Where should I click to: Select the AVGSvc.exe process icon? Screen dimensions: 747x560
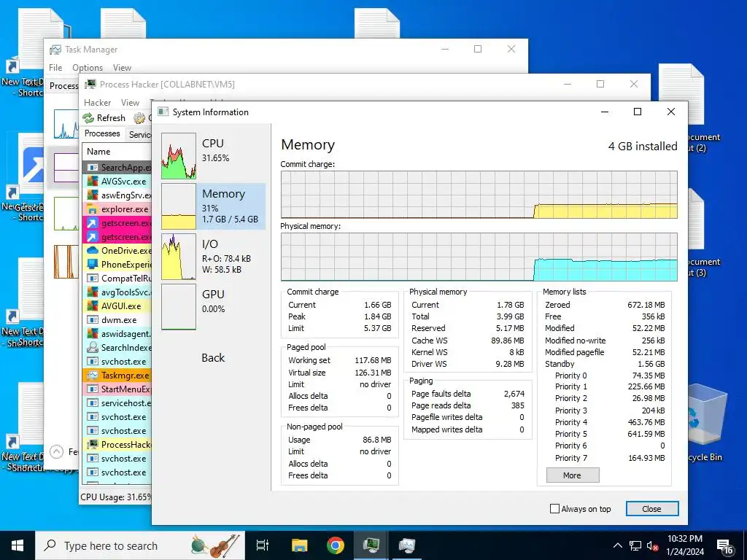click(93, 181)
